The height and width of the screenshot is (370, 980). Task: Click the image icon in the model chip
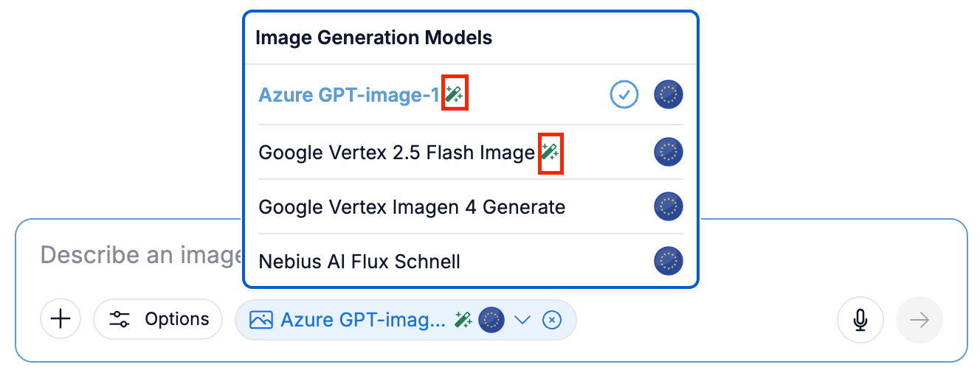coord(261,320)
